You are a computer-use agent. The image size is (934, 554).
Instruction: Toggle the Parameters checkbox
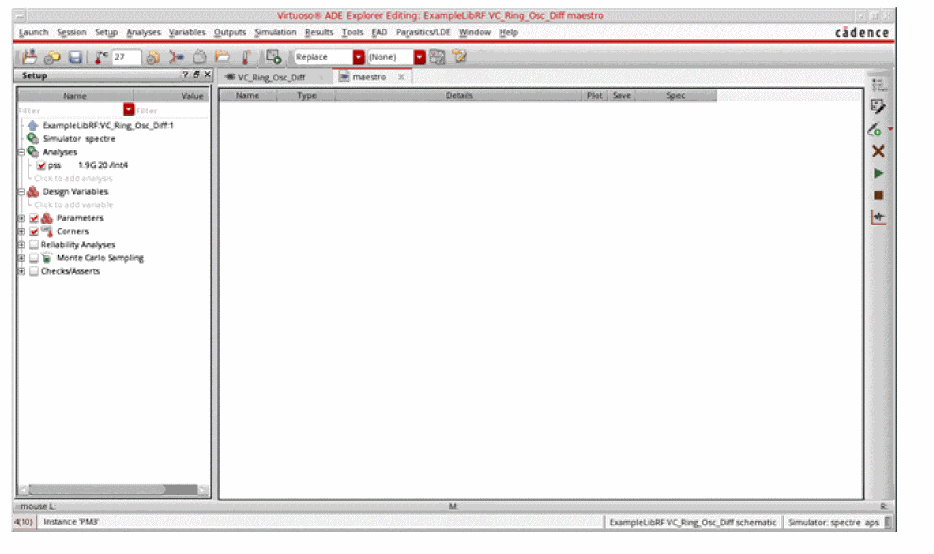coord(34,218)
